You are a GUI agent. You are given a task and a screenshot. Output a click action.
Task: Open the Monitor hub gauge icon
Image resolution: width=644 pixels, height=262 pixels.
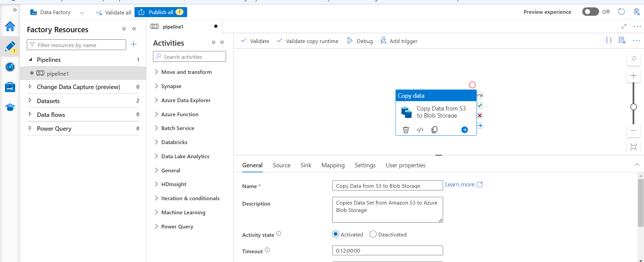point(10,67)
